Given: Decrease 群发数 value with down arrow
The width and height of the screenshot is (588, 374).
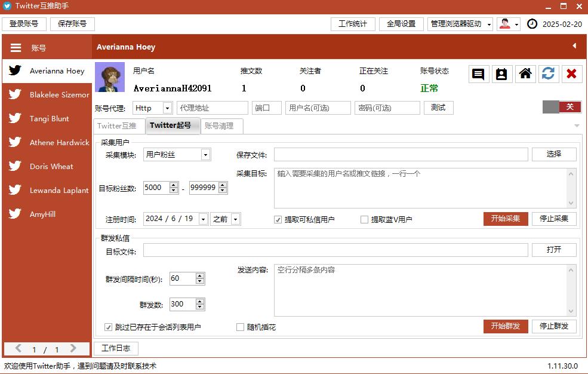Looking at the screenshot, I should click(x=200, y=307).
